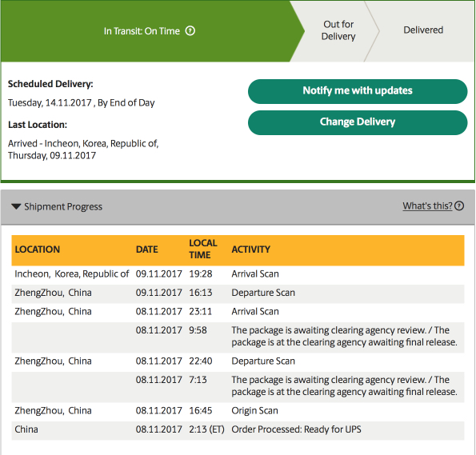Click the 7:13 time cell
The width and height of the screenshot is (476, 455).
tap(198, 379)
